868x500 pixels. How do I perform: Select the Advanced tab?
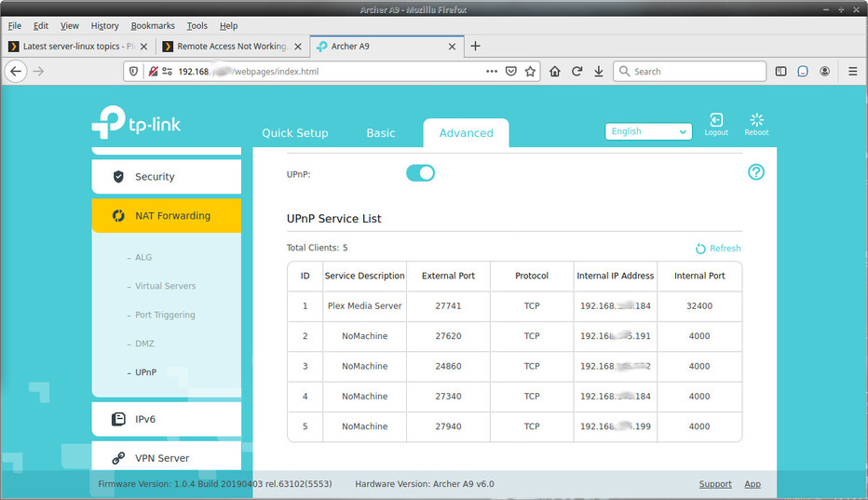[466, 133]
